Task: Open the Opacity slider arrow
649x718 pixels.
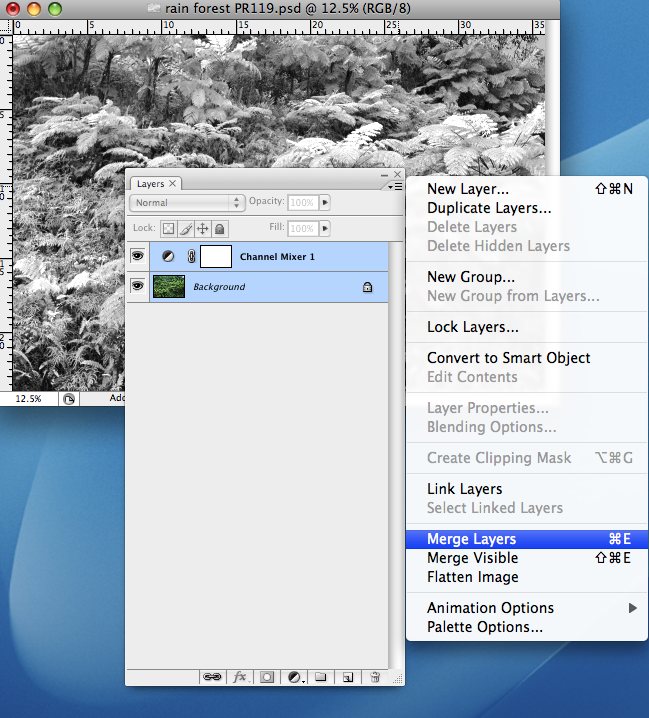Action: pos(325,203)
